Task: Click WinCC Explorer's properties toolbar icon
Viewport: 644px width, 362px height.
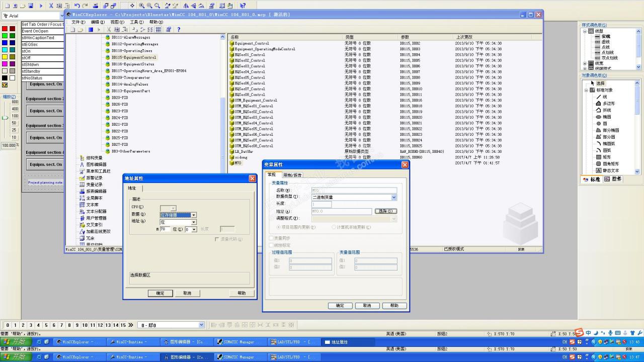Action: pos(169,30)
